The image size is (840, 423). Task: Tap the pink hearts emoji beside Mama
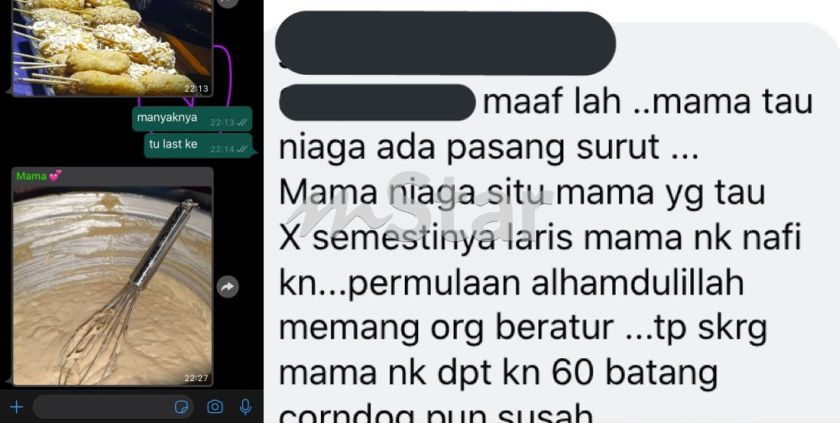(x=55, y=176)
